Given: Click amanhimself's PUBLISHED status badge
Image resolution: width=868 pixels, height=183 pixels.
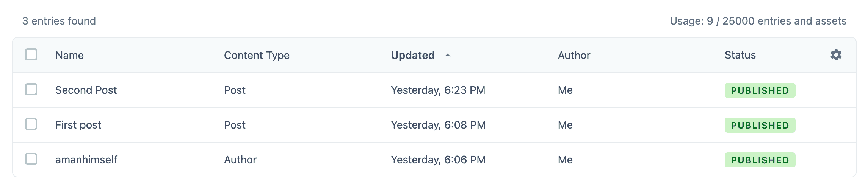Looking at the screenshot, I should point(760,160).
